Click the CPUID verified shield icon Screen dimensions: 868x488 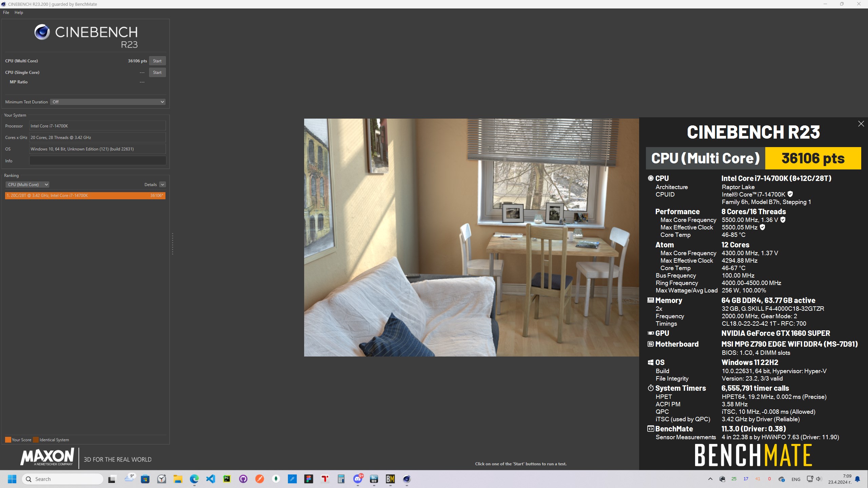coord(790,194)
